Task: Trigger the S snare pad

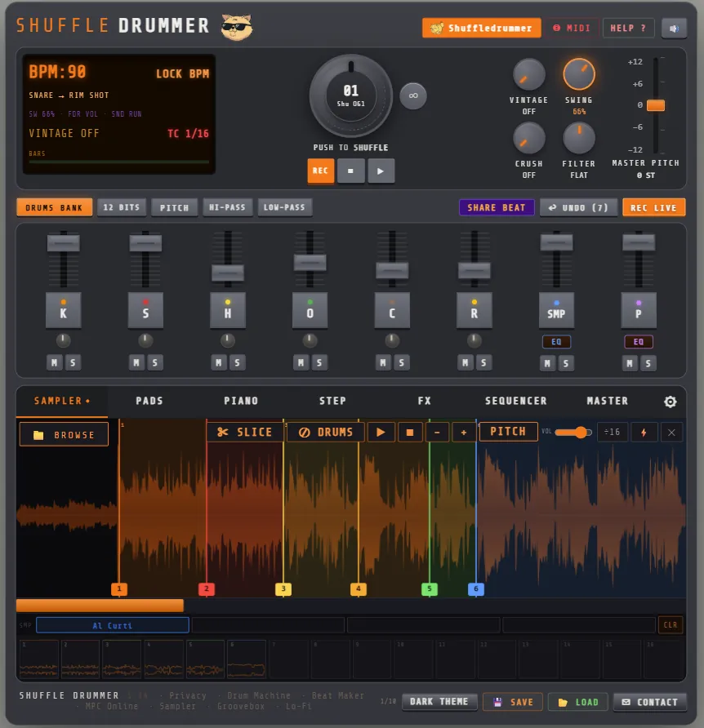Action: point(145,311)
